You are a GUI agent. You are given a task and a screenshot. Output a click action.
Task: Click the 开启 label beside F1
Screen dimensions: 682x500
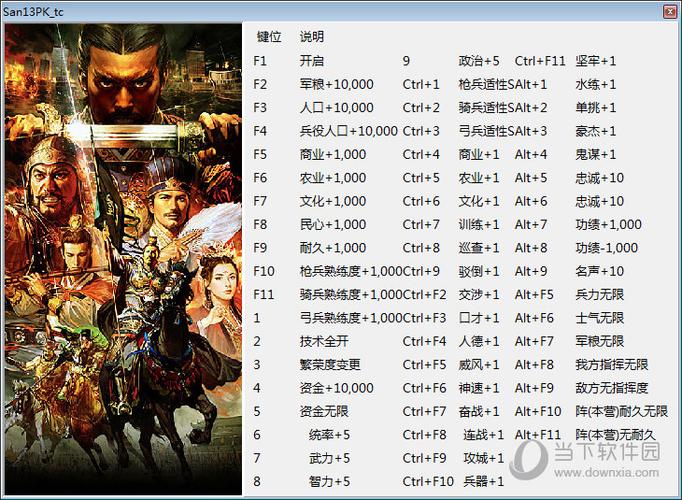(x=311, y=61)
